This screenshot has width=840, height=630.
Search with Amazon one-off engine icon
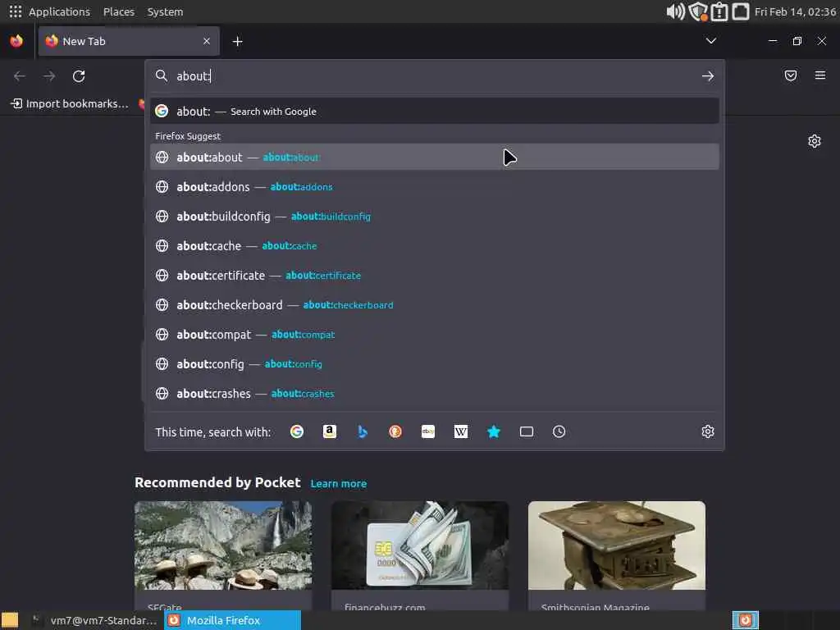(330, 431)
